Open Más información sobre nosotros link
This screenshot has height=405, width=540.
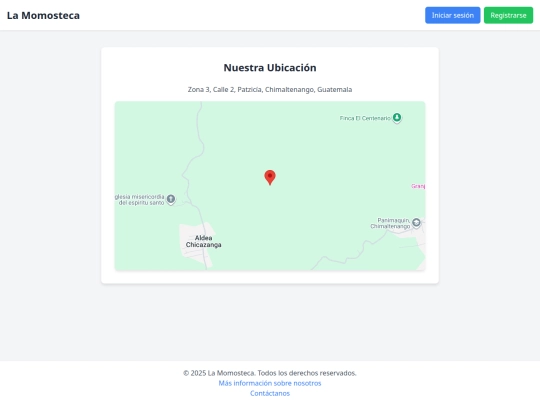(270, 383)
